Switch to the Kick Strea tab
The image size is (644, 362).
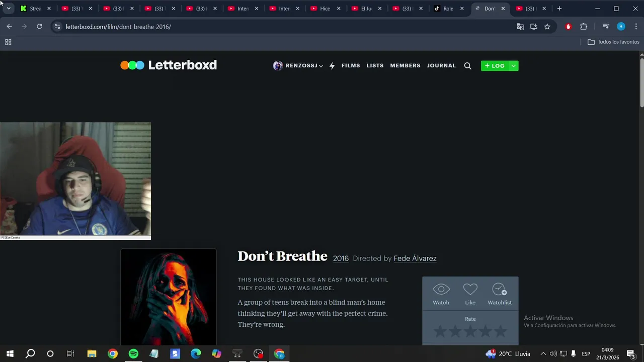pyautogui.click(x=36, y=9)
